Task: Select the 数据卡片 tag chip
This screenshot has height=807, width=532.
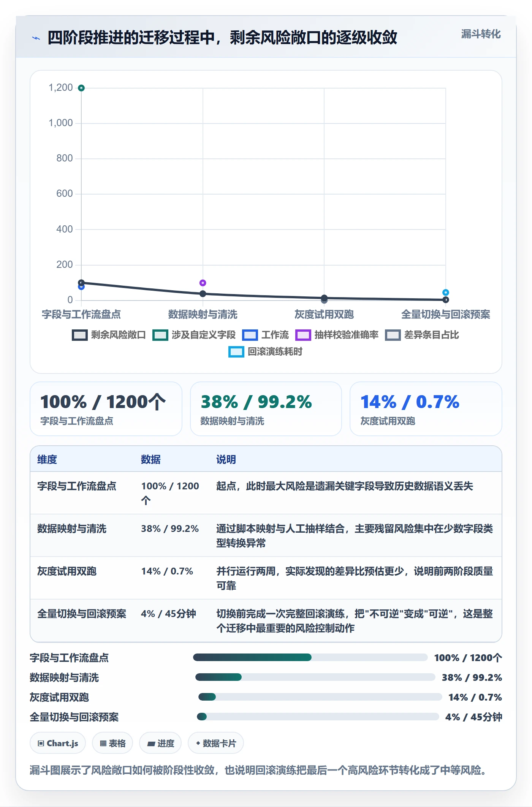Action: coord(216,743)
